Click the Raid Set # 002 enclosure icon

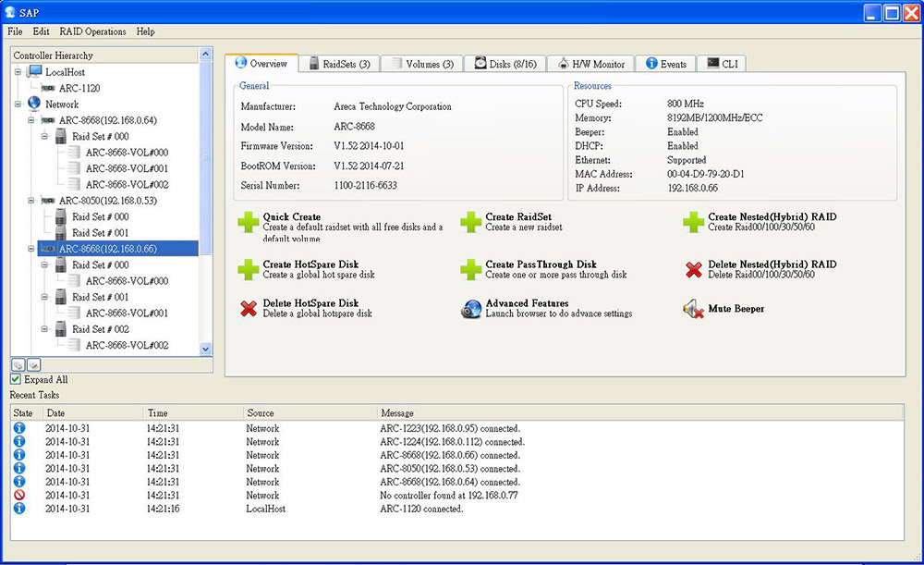61,329
